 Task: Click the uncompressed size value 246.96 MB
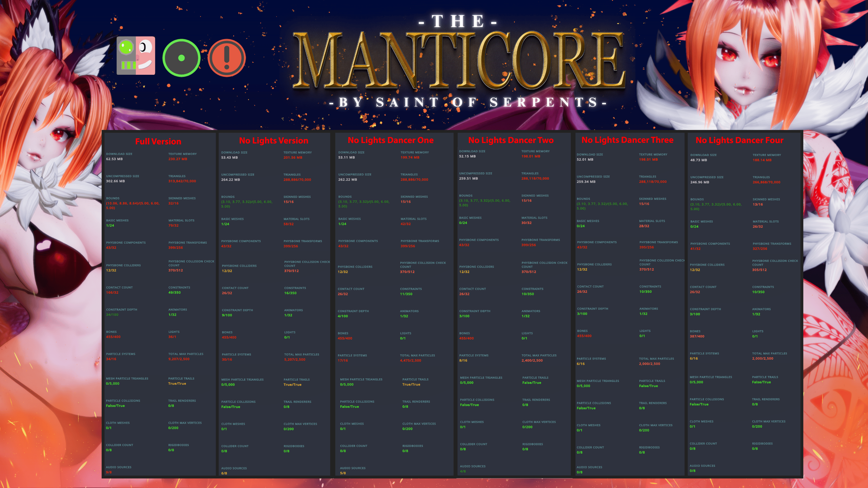click(700, 182)
